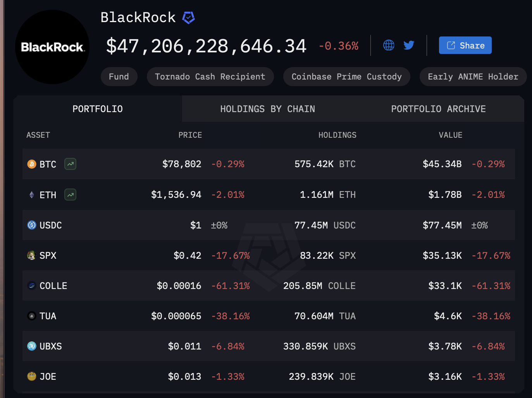This screenshot has height=398, width=532.
Task: Open the Portfolio Archive tab
Action: pos(438,109)
